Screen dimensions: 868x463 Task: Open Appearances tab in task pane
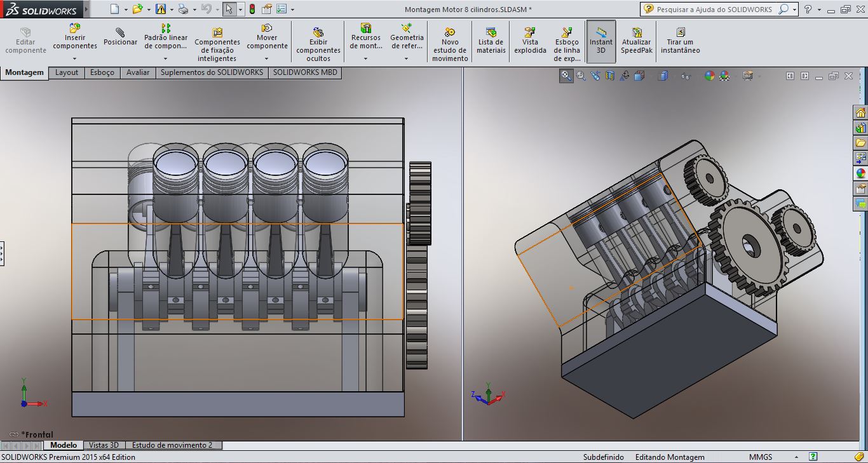coord(861,173)
